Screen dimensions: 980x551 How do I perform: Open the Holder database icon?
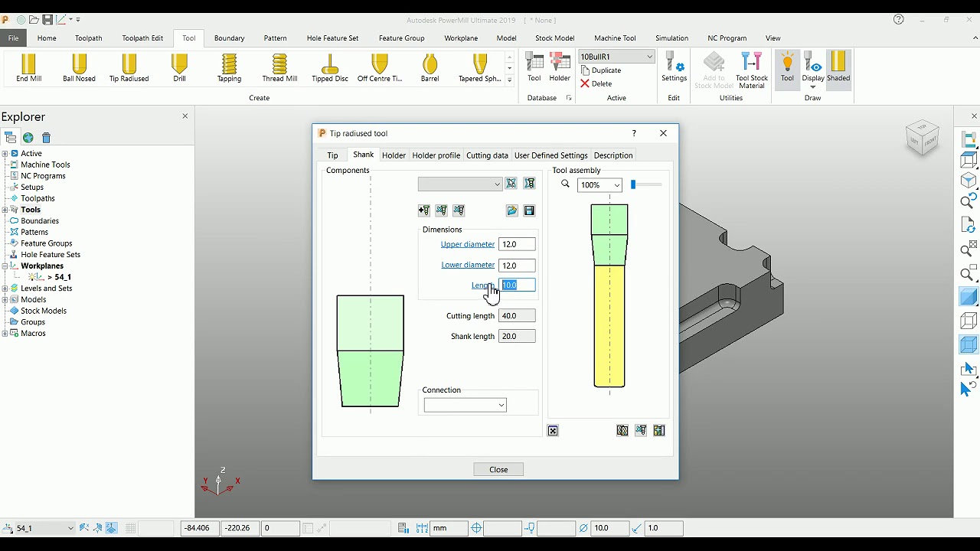coord(560,67)
